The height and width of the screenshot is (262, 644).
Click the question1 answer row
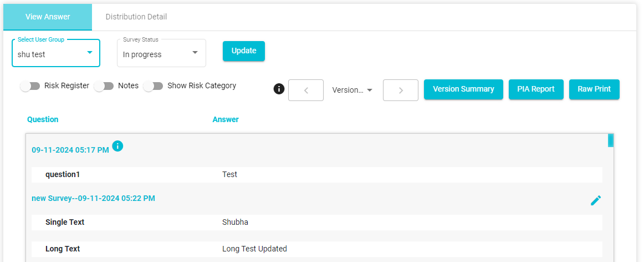(317, 174)
